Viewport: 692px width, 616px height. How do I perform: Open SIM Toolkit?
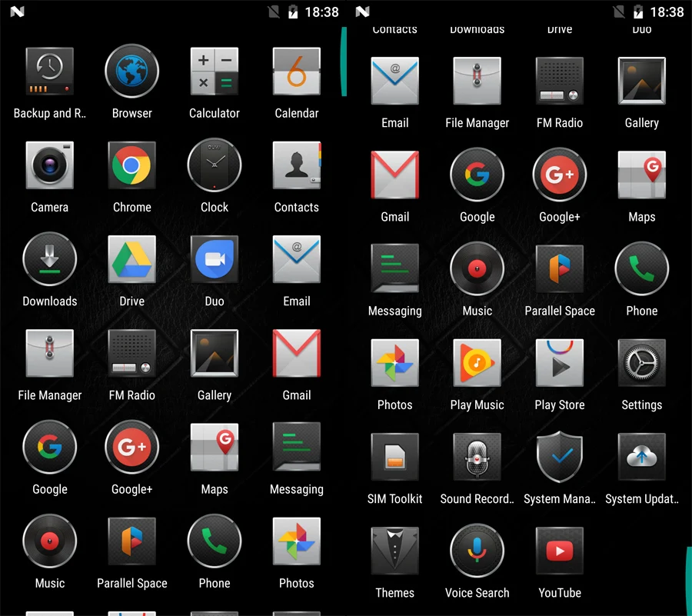[x=394, y=457]
